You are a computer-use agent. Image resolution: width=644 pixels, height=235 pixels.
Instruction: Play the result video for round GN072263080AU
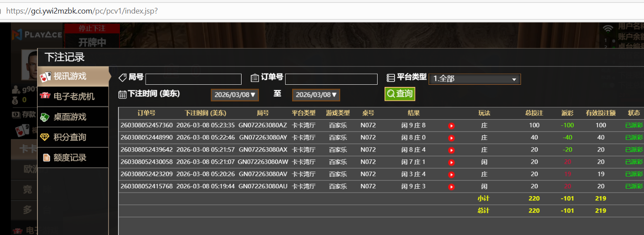coord(451,187)
